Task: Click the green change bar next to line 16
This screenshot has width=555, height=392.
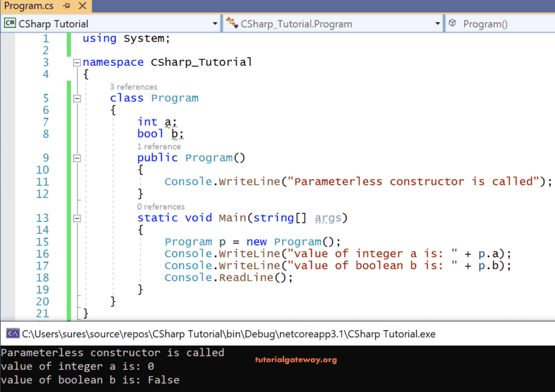Action: (x=69, y=253)
